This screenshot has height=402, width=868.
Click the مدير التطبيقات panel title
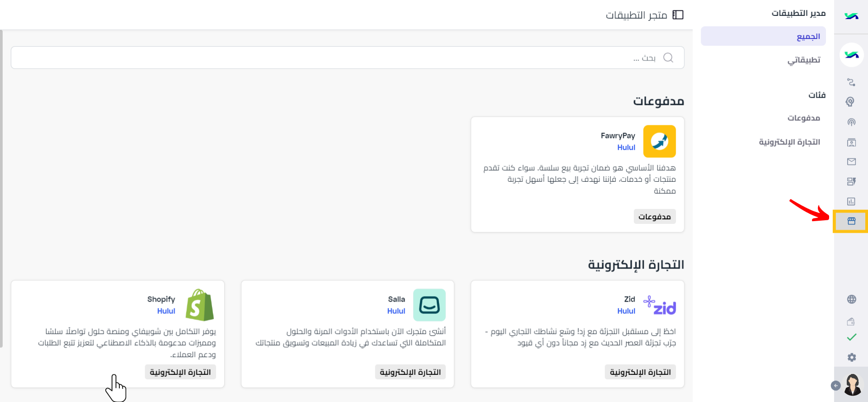click(x=798, y=13)
